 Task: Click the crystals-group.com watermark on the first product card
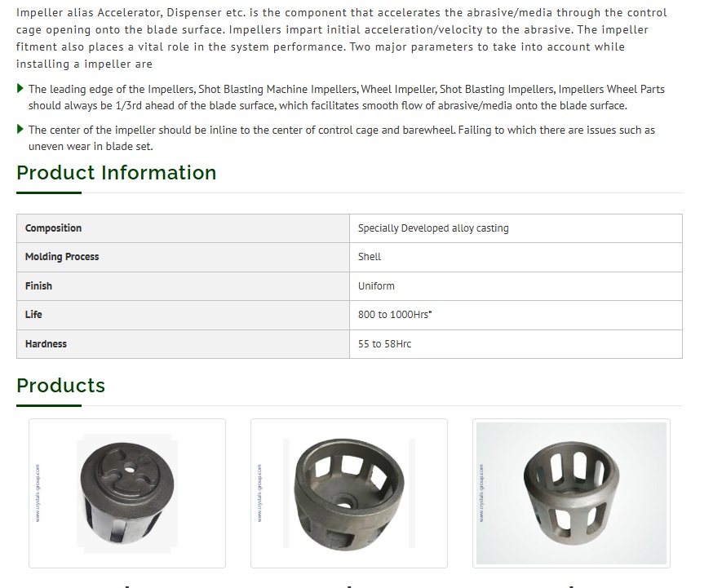click(38, 493)
